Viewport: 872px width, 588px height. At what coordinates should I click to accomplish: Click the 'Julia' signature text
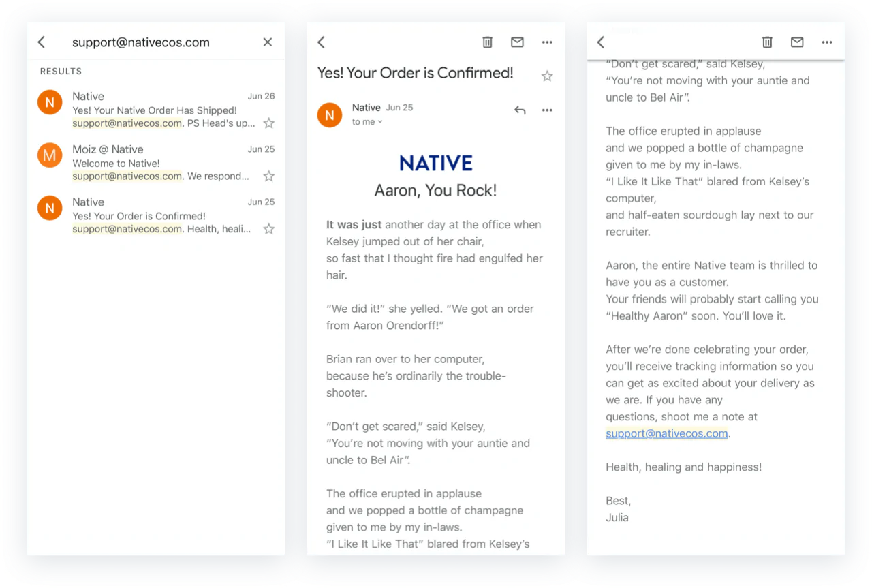click(617, 518)
